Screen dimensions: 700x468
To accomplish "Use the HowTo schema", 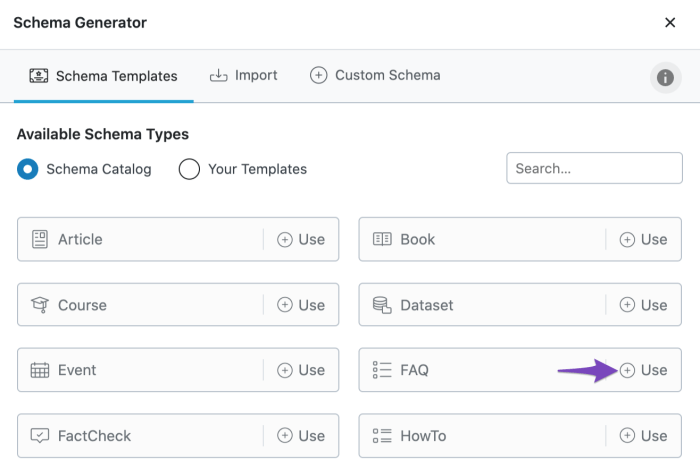I will click(x=644, y=435).
